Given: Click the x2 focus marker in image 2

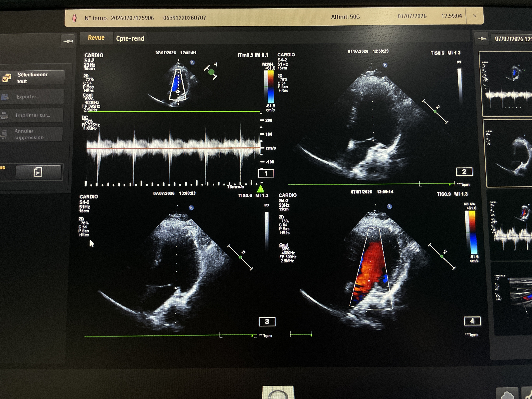Looking at the screenshot, I should pyautogui.click(x=435, y=112).
